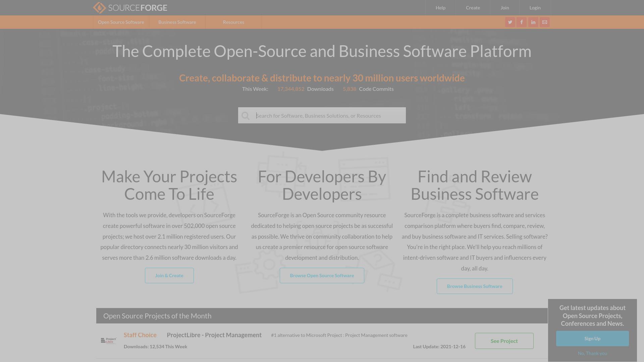
Task: Click the 17,344,852 downloads count
Action: 291,89
